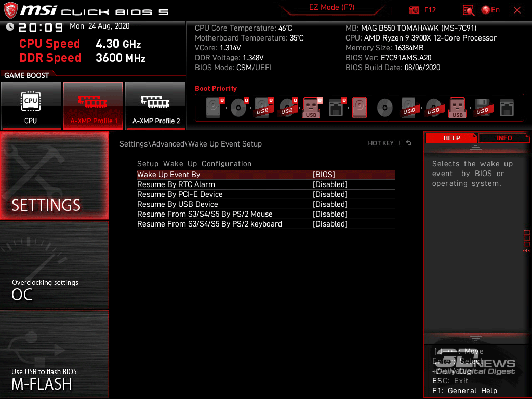Select the legacy network boot icon
The image size is (532, 399).
pyautogui.click(x=507, y=108)
